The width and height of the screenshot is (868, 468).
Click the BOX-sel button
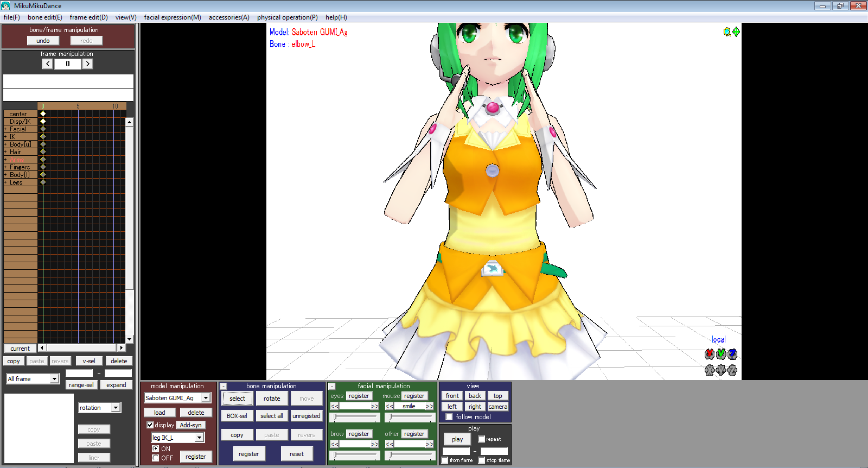point(237,416)
